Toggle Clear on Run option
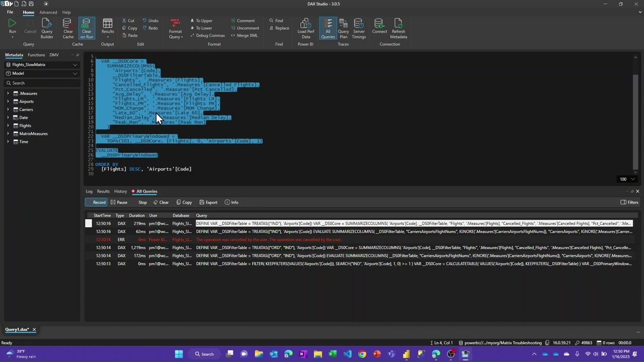Image resolution: width=644 pixels, height=362 pixels. pyautogui.click(x=87, y=29)
